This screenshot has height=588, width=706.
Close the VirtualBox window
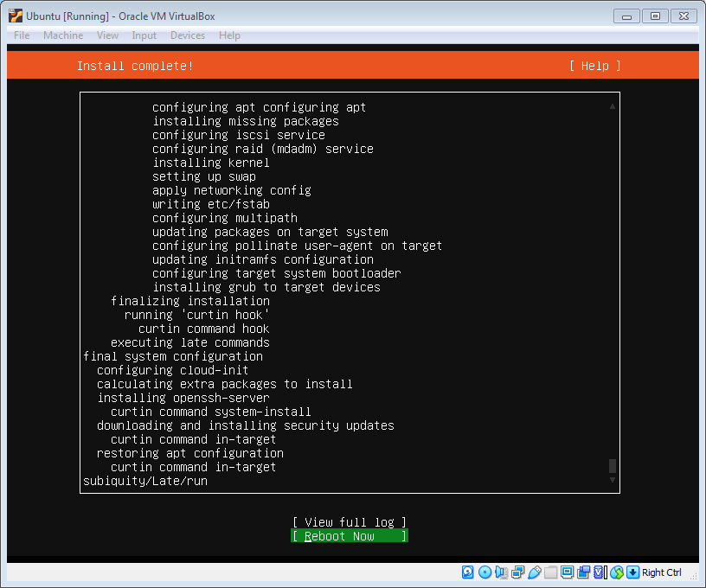pos(684,16)
